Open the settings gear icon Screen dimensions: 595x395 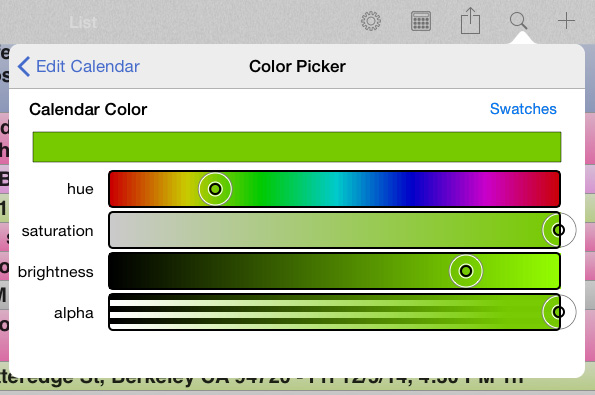[x=371, y=21]
